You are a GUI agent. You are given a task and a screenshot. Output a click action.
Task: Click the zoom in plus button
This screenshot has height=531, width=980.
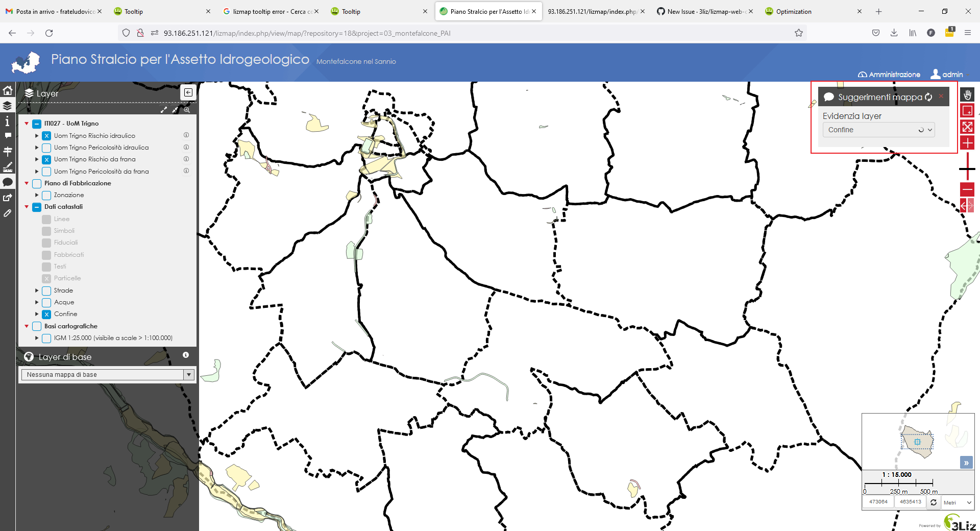pos(968,143)
